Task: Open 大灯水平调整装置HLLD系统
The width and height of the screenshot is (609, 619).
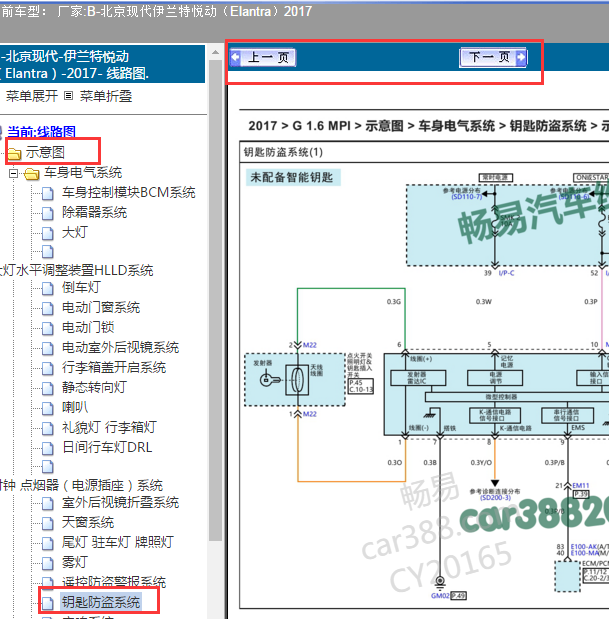Action: tap(77, 270)
